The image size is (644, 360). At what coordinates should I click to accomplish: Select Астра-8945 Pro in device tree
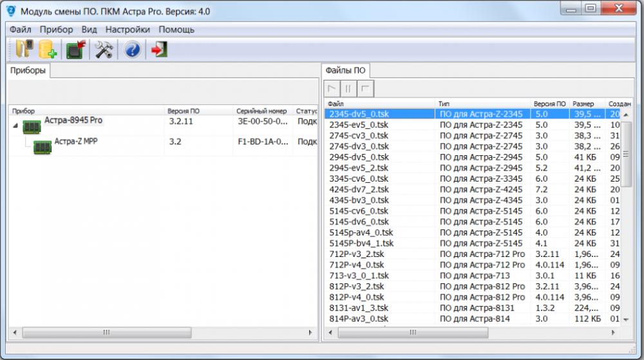[73, 120]
